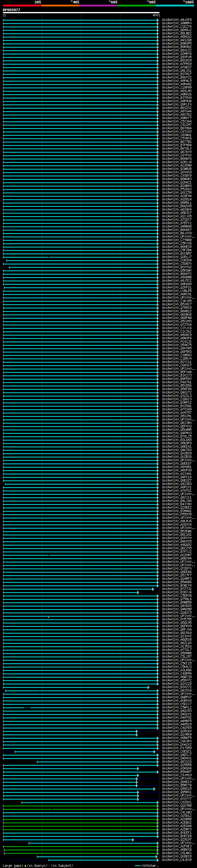Select label UniRef100_B3TM27

[177, 74]
